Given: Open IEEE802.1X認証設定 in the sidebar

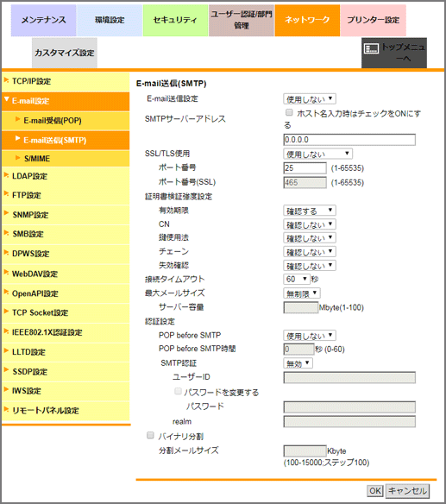Looking at the screenshot, I should 66,332.
